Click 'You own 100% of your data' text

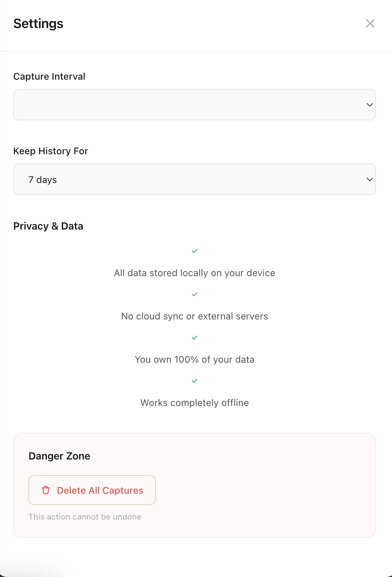[x=195, y=359]
